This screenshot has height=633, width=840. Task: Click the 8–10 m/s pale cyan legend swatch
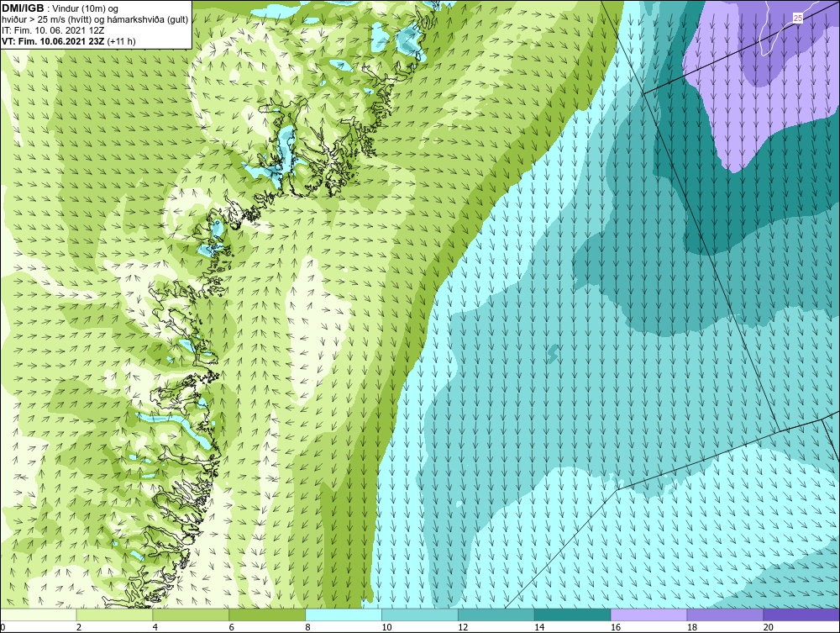344,615
